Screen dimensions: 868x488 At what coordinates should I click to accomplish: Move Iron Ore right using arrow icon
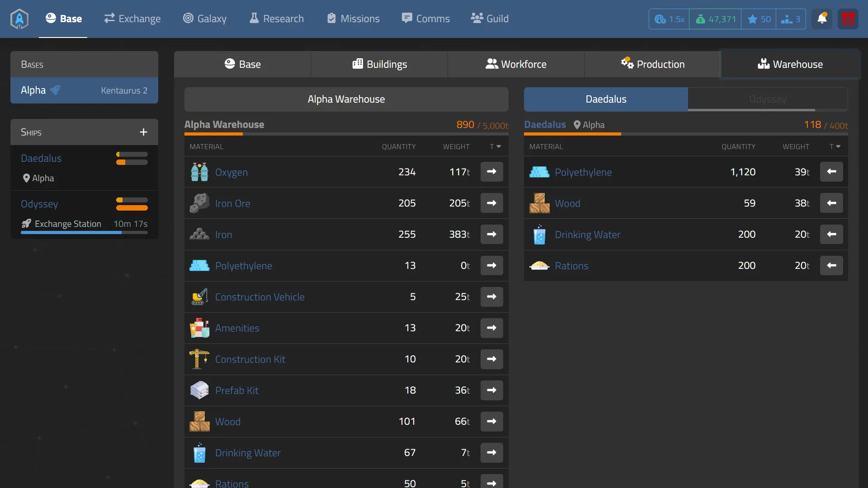[491, 203]
